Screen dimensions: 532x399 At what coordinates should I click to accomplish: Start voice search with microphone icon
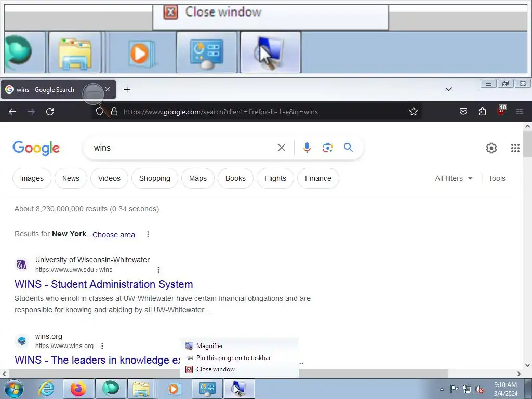tap(307, 148)
